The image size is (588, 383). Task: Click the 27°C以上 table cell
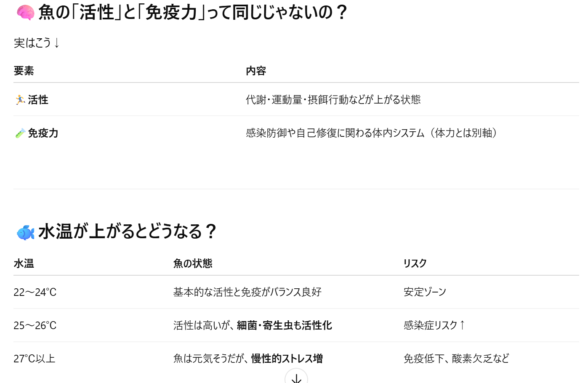coord(35,359)
